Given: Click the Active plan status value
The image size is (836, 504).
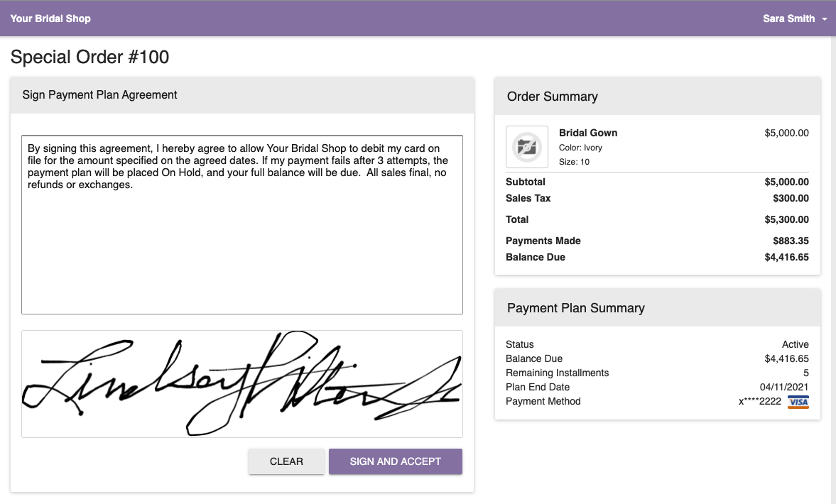Looking at the screenshot, I should [796, 345].
